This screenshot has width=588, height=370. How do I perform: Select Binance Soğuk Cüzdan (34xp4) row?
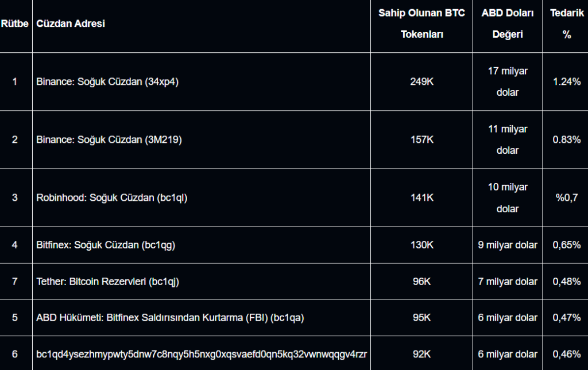tap(107, 81)
